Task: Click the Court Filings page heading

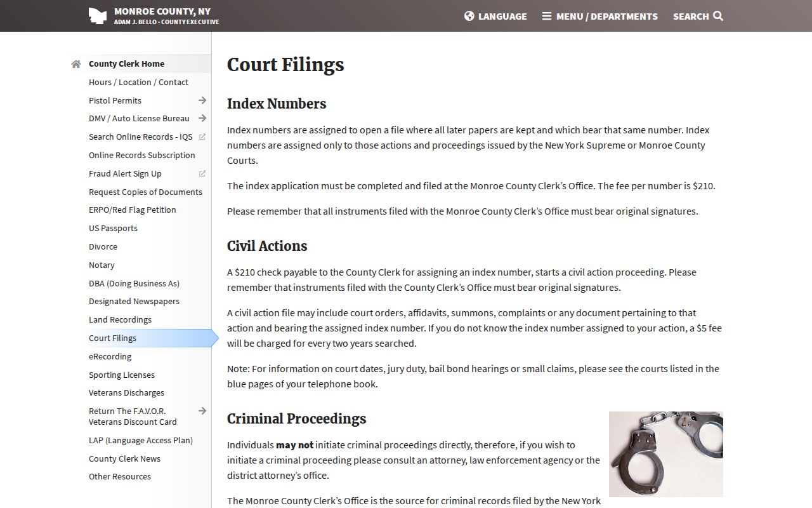Action: click(285, 65)
